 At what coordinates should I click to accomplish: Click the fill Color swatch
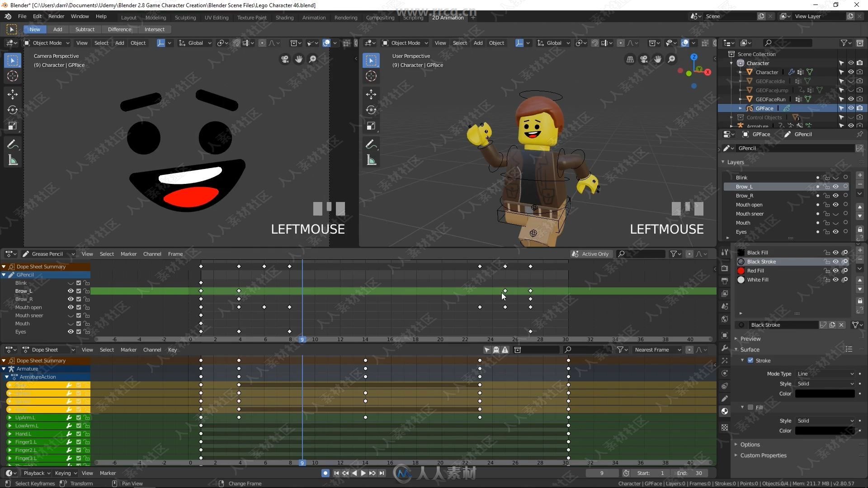(x=825, y=431)
